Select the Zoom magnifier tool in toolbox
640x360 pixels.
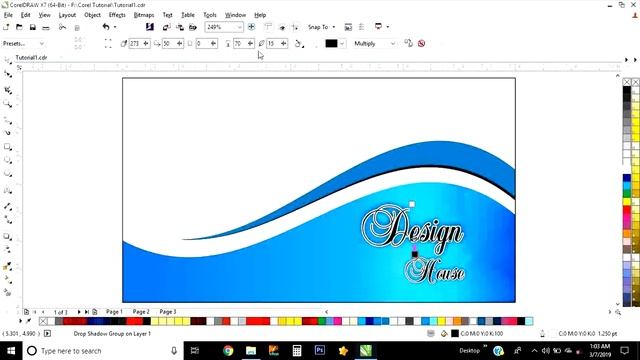tap(8, 104)
